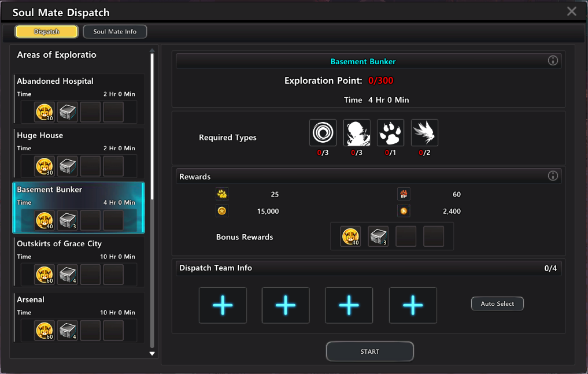
Task: Switch to the Dispatch tab
Action: pos(46,31)
